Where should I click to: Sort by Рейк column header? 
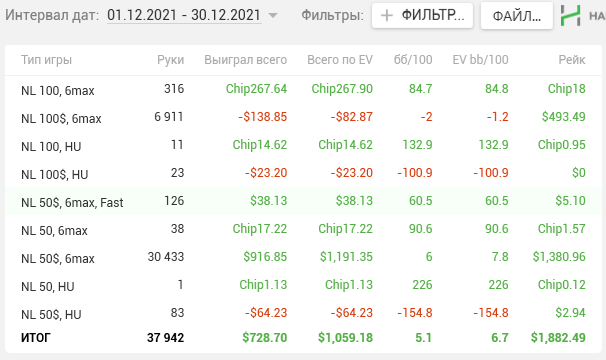(x=572, y=60)
